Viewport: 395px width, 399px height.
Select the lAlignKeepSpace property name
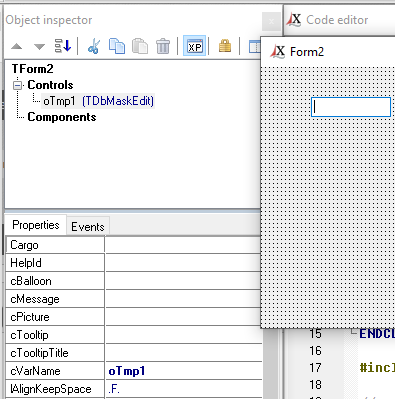55,389
